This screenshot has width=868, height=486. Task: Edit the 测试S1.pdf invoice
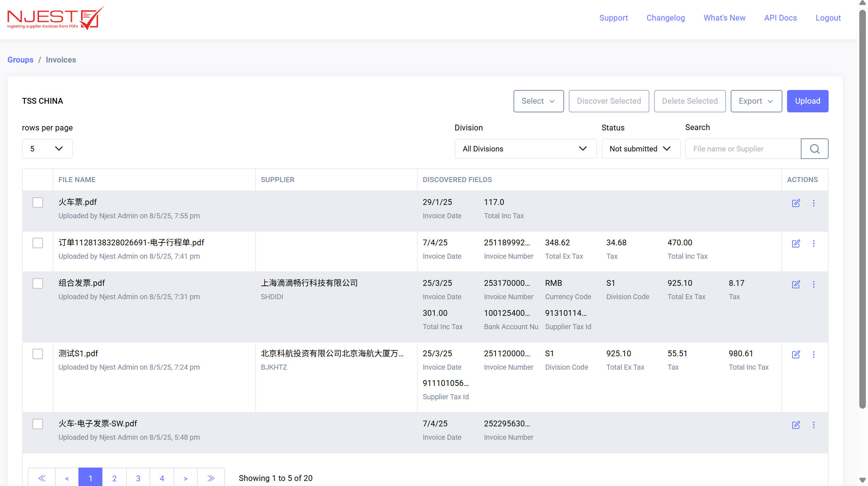796,354
